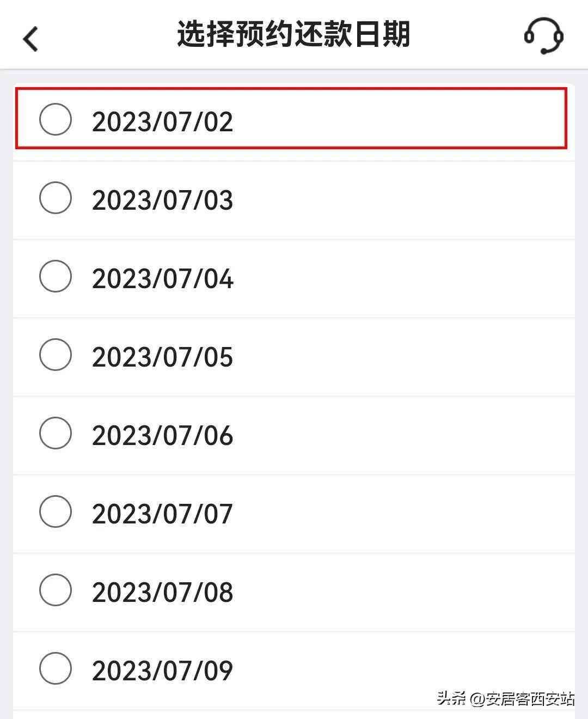Click the 2023/07/03 date row
This screenshot has width=588, height=719.
pyautogui.click(x=294, y=199)
